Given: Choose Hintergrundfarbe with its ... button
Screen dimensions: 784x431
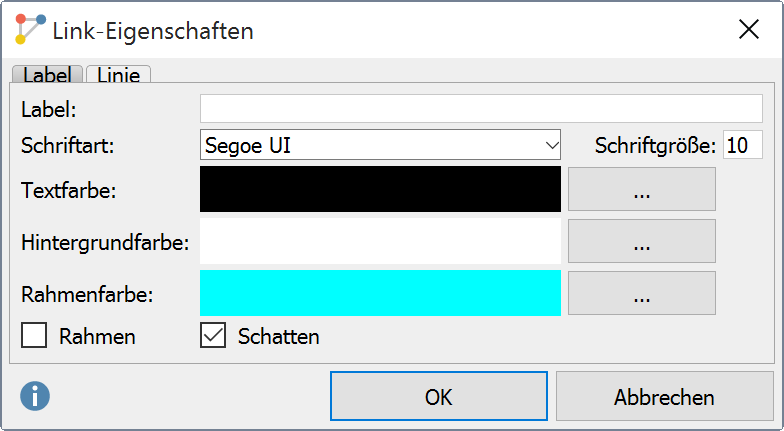Looking at the screenshot, I should tap(642, 241).
